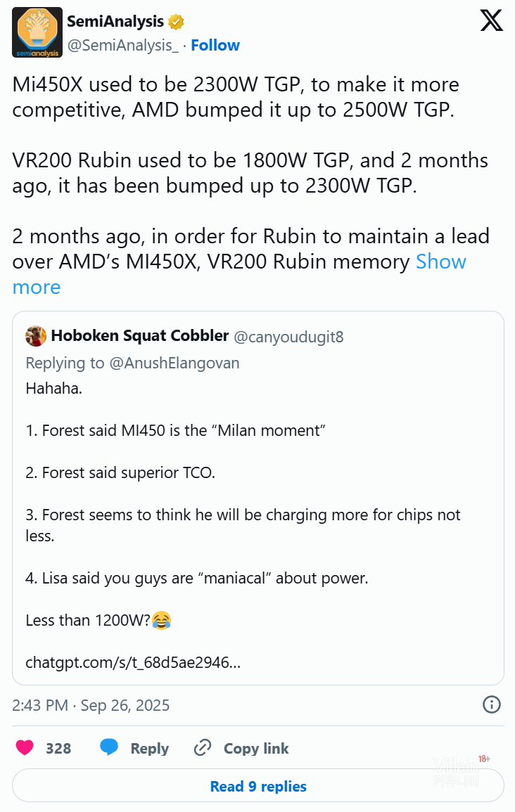Click the tweet timestamp Sep 26, 2025
The width and height of the screenshot is (515, 812).
click(91, 705)
